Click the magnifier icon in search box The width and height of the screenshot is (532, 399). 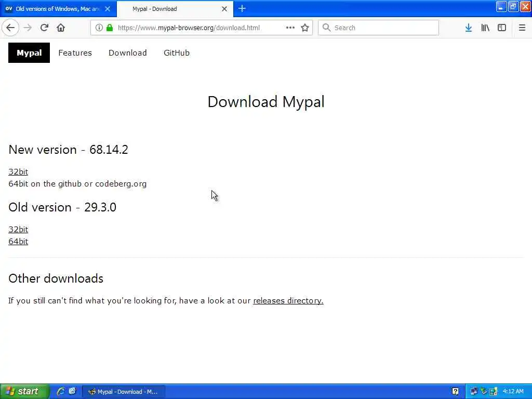coord(326,28)
